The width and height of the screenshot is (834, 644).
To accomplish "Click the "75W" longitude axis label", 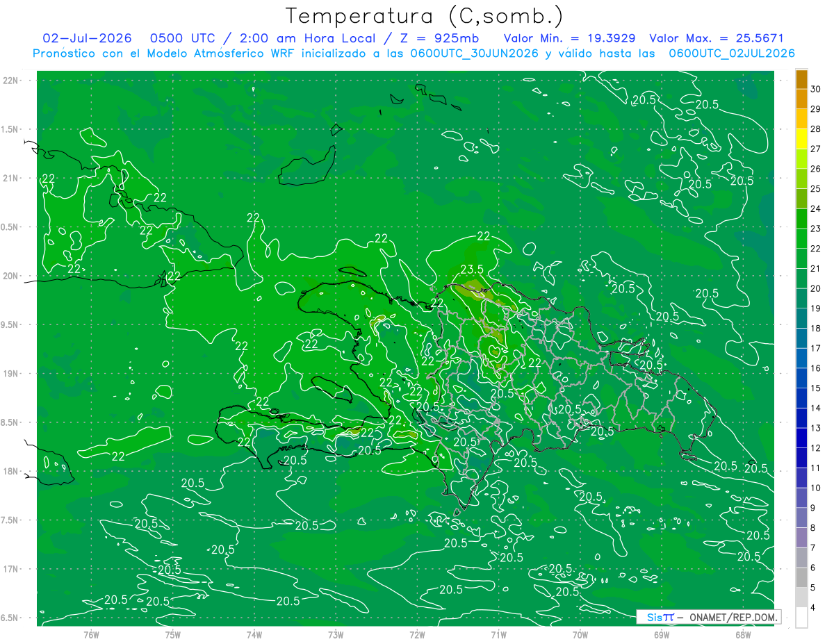I will (x=173, y=635).
